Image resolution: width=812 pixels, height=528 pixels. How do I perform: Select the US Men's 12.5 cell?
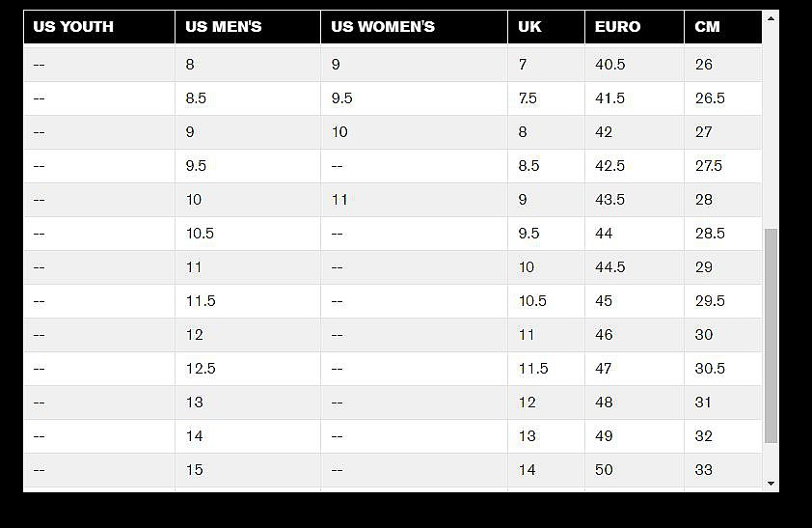click(x=201, y=369)
